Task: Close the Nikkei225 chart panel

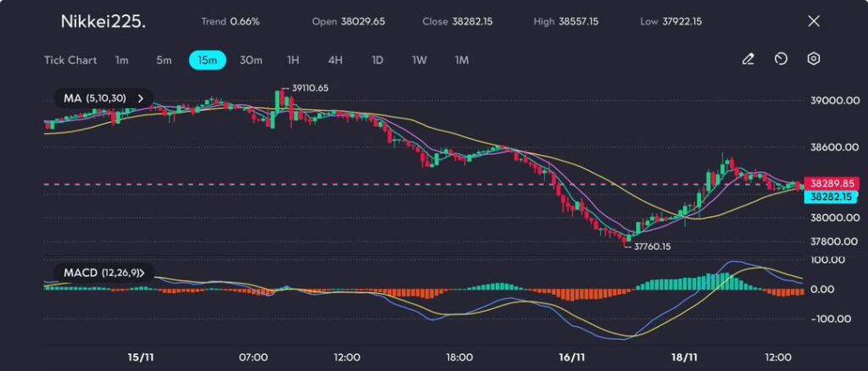Action: 813,21
